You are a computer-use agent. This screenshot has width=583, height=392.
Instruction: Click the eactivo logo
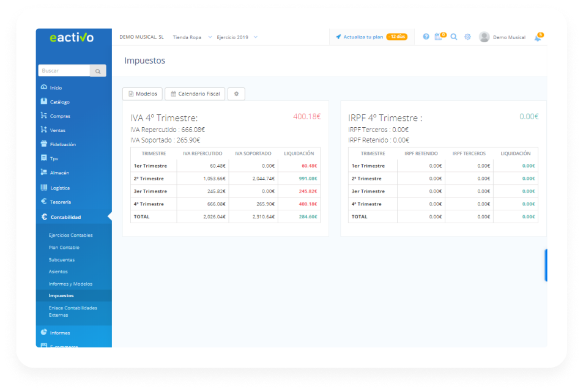[x=72, y=37]
